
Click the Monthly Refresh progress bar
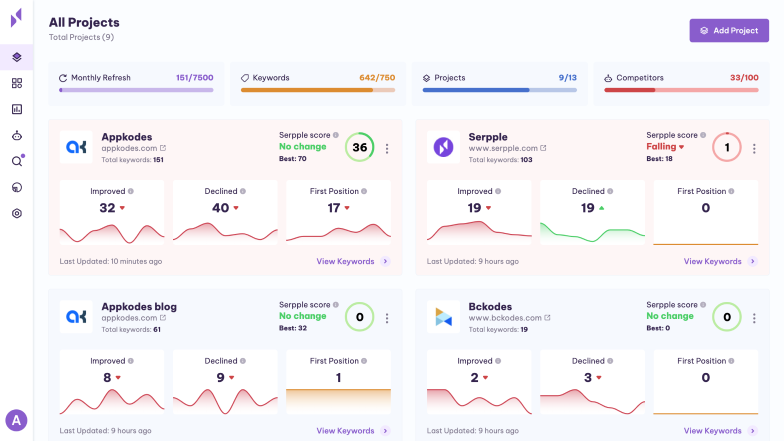tap(136, 90)
